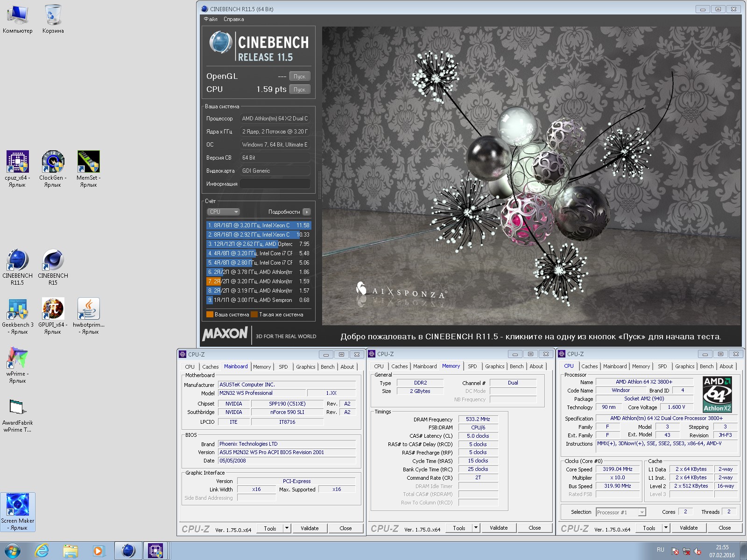This screenshot has height=560, width=747.
Task: Click the volume speaker tray icon
Action: (698, 552)
